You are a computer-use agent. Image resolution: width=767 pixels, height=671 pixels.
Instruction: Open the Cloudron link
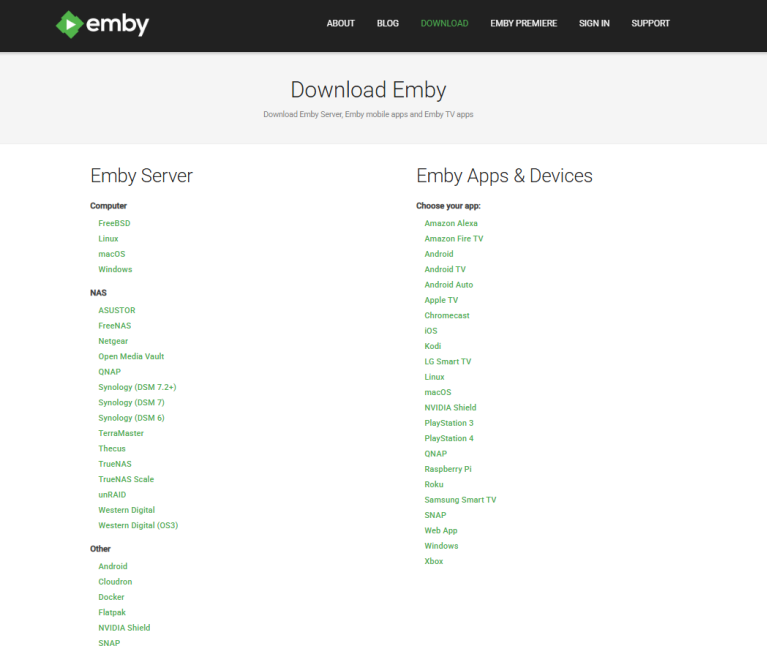click(115, 582)
